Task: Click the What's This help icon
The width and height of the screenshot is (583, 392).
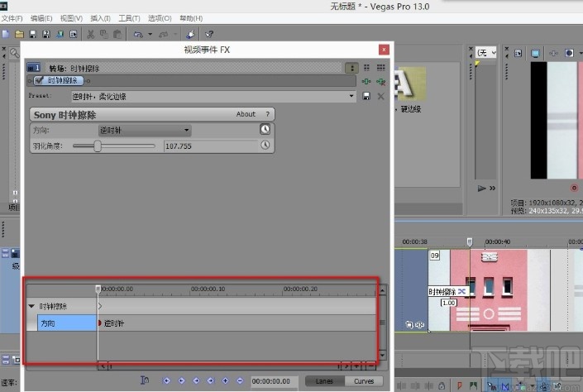Action: tap(209, 34)
